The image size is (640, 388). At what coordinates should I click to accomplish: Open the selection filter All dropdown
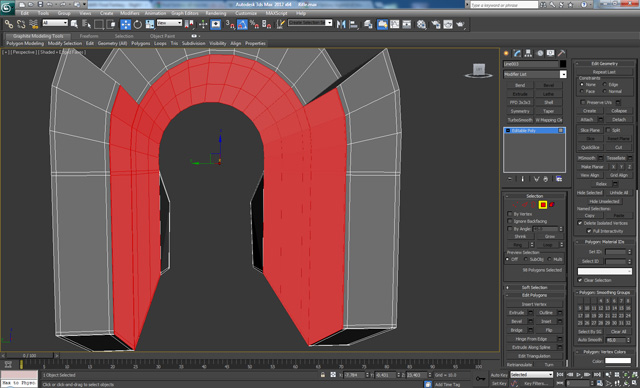click(55, 23)
